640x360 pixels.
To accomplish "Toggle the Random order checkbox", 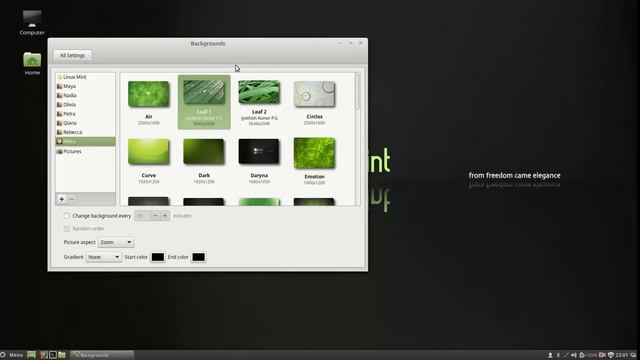I will [x=67, y=229].
